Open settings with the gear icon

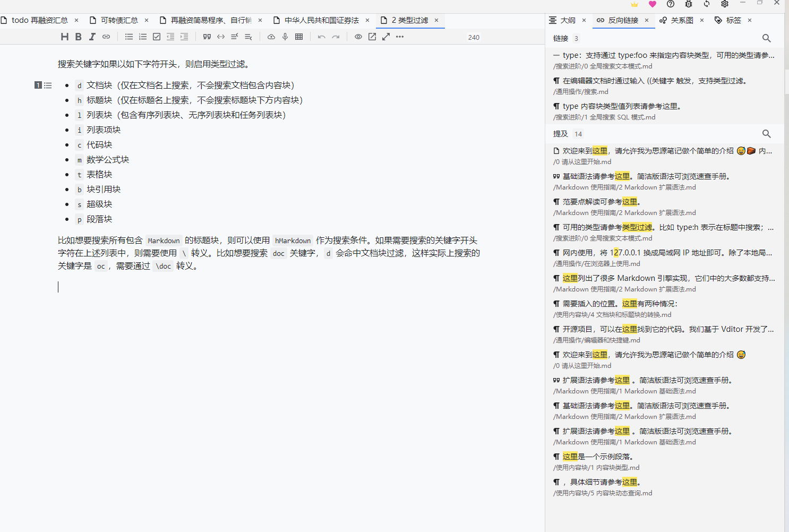(725, 4)
